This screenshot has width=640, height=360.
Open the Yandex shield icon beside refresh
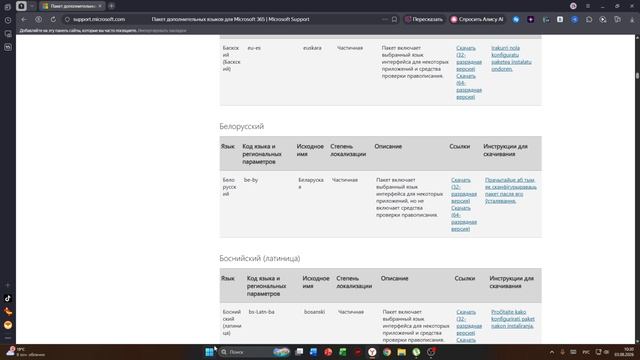click(x=38, y=19)
